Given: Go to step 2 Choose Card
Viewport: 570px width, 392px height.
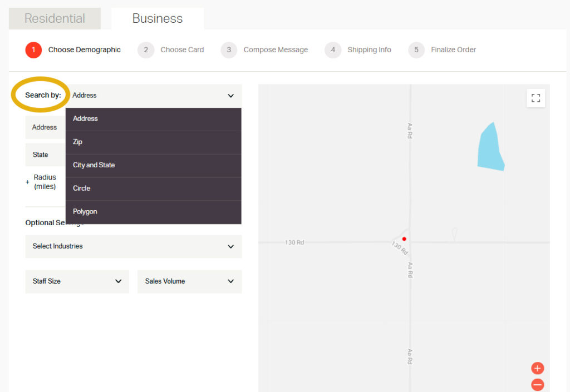Looking at the screenshot, I should (171, 49).
